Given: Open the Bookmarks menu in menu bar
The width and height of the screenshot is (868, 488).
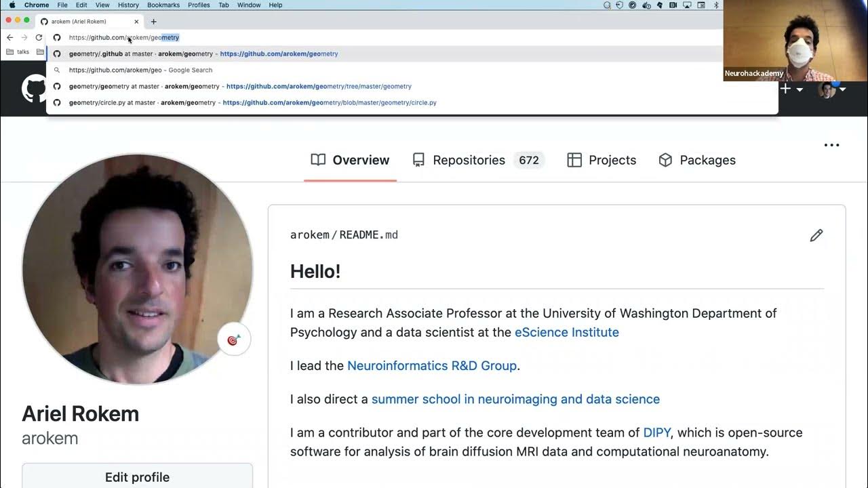Looking at the screenshot, I should point(163,5).
